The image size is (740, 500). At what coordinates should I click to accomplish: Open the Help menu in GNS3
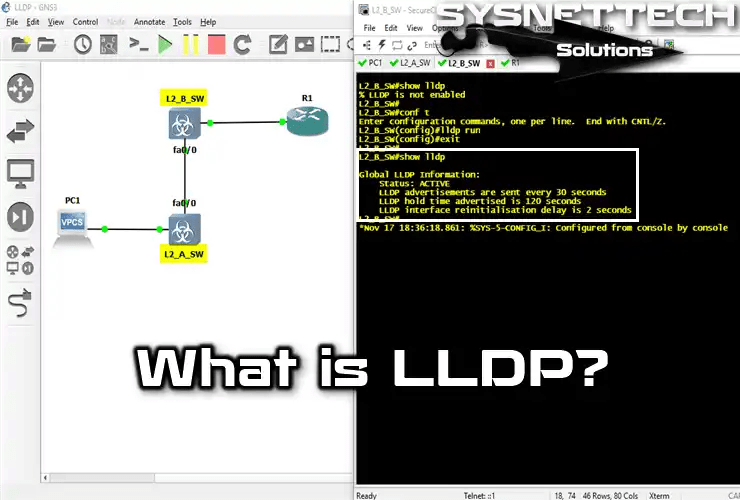pyautogui.click(x=208, y=22)
